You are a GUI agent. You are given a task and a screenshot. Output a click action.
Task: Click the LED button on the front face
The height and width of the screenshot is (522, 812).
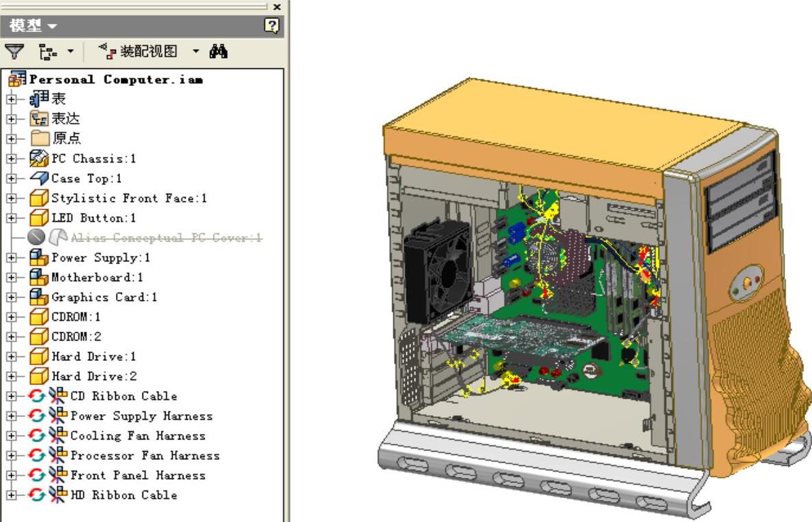pos(747,283)
